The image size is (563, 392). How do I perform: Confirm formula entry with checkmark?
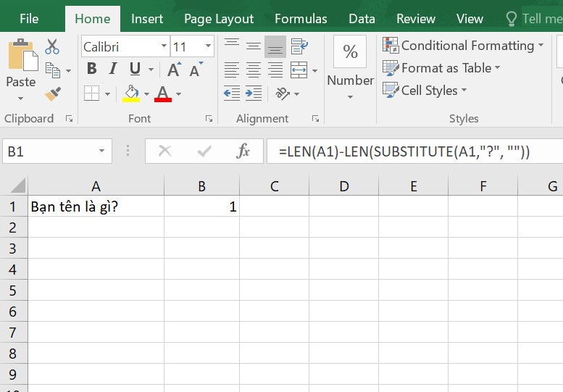click(x=204, y=151)
